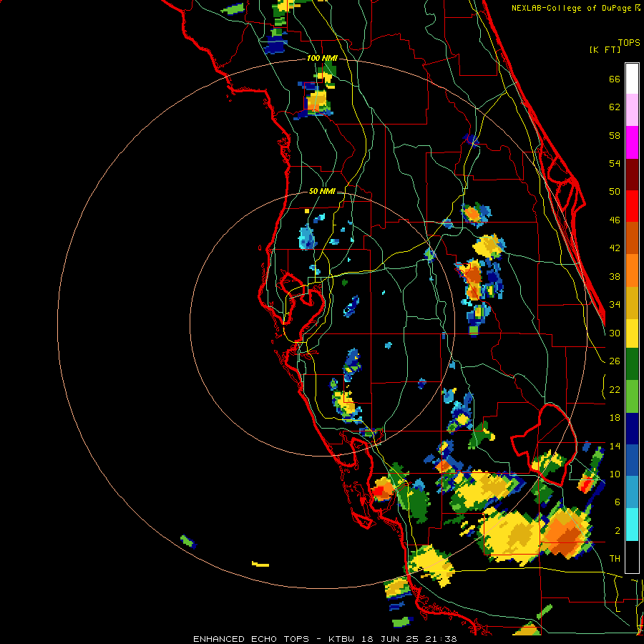Click the 100 NMI range ring label
The height and width of the screenshot is (644, 644).
point(323,59)
